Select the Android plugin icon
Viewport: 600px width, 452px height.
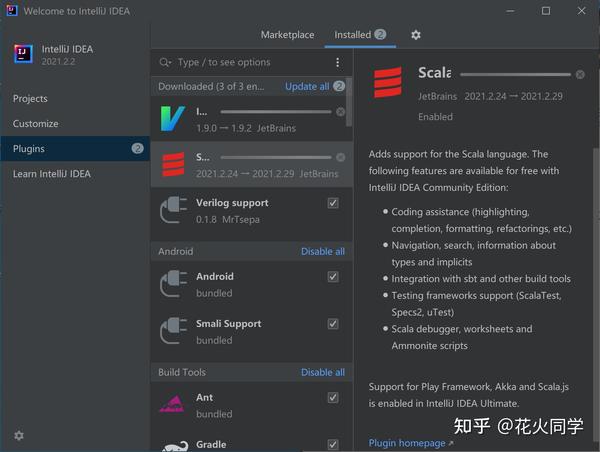[x=173, y=284]
